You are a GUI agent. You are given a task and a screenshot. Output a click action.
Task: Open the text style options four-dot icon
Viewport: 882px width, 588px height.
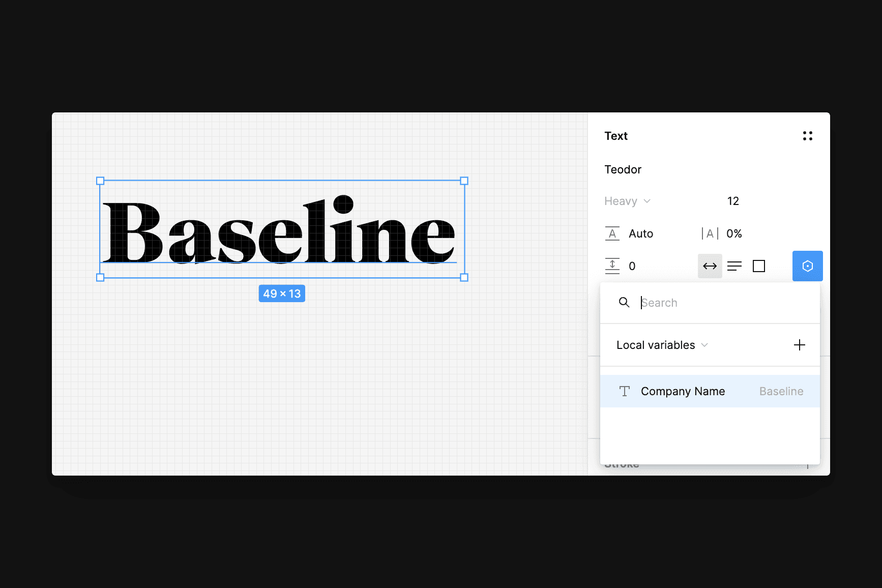point(808,136)
